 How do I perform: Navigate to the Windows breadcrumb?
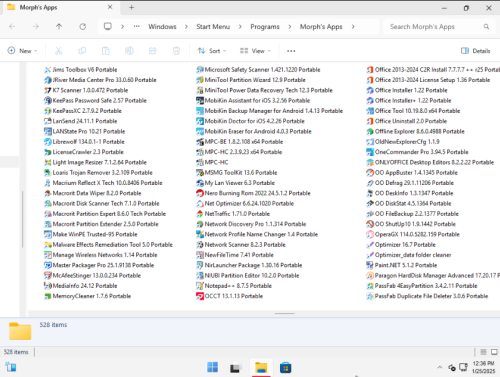[x=162, y=27]
